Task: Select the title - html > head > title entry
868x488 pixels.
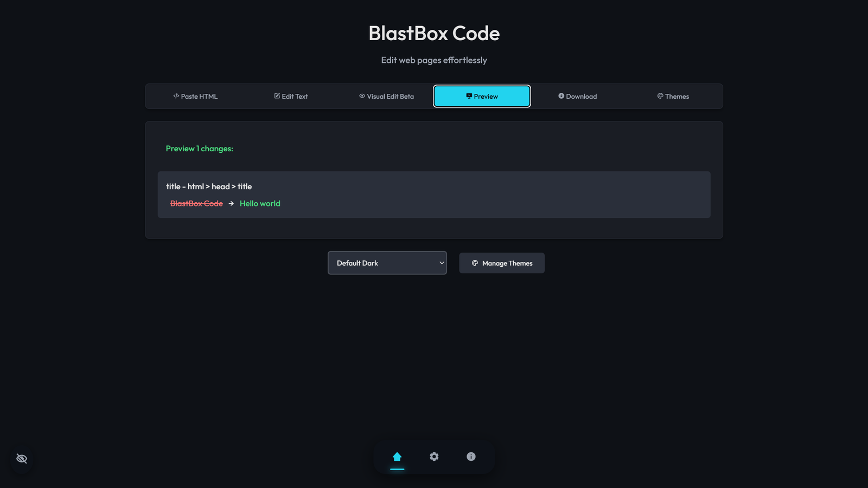Action: (x=209, y=187)
